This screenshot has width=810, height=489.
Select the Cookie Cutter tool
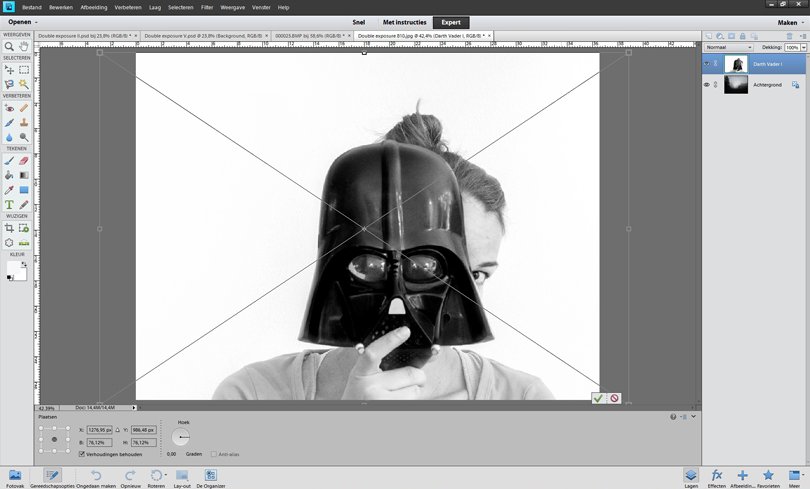tap(9, 243)
